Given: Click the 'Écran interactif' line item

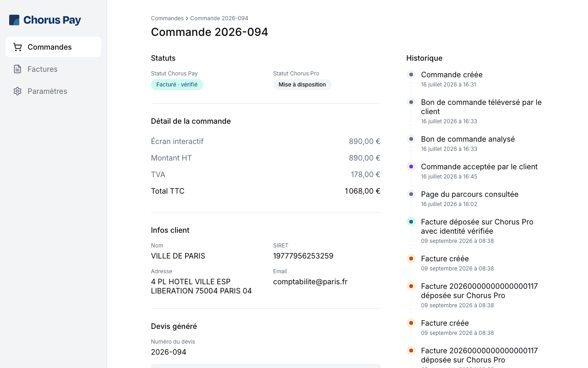Looking at the screenshot, I should [177, 141].
